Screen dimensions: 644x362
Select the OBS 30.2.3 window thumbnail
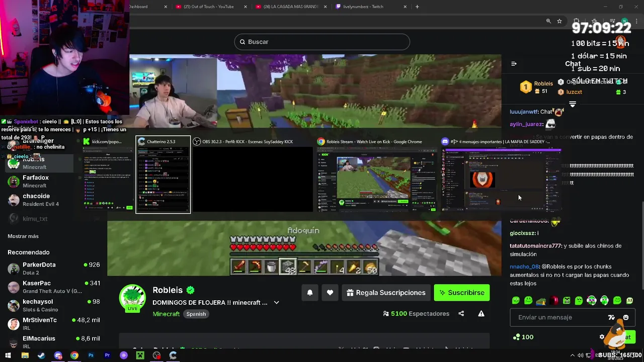253,174
